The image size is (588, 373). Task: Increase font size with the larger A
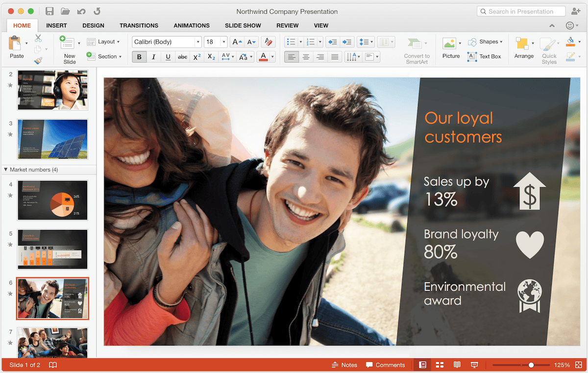click(x=237, y=42)
